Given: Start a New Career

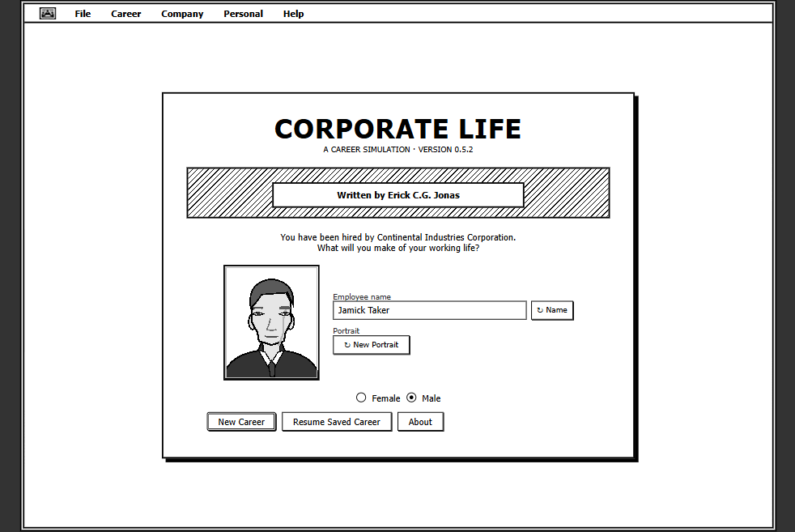Looking at the screenshot, I should (241, 422).
